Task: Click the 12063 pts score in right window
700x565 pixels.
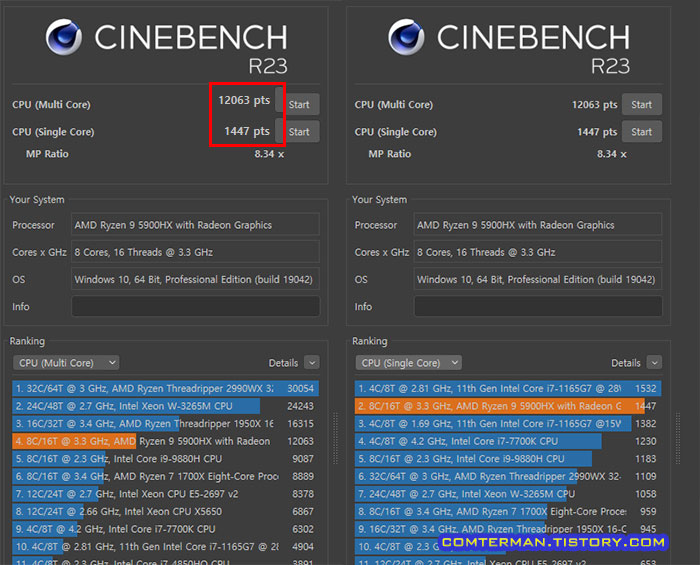Action: coord(595,104)
